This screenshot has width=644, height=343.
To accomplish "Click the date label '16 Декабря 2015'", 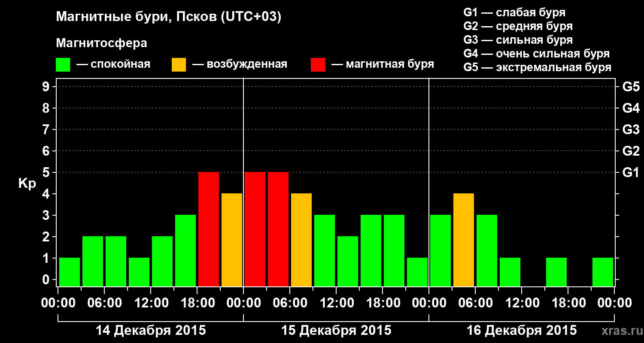I will [522, 331].
